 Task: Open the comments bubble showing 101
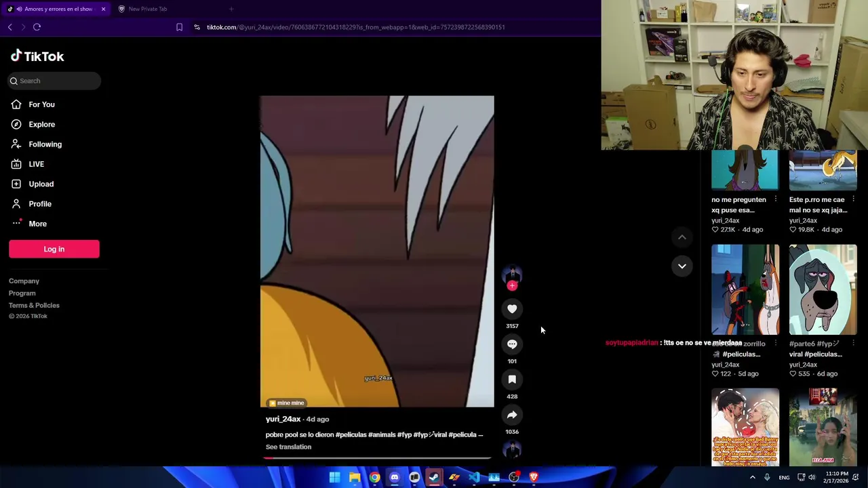512,344
